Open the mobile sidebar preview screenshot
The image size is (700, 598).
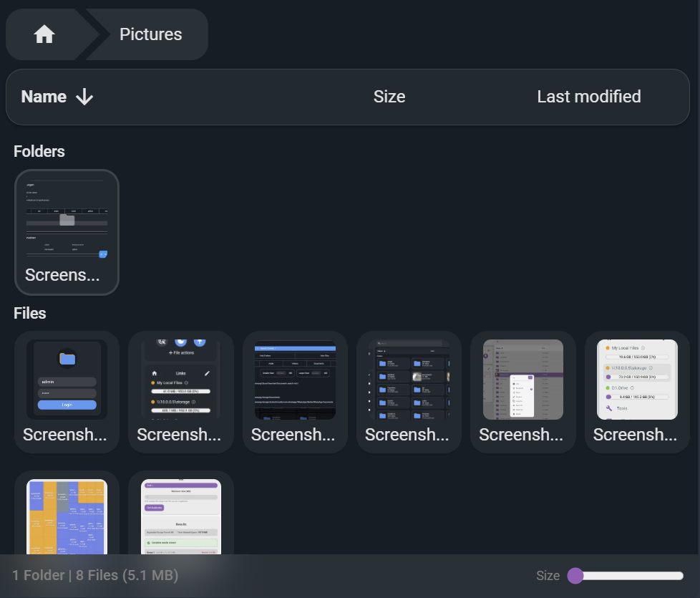(x=522, y=380)
